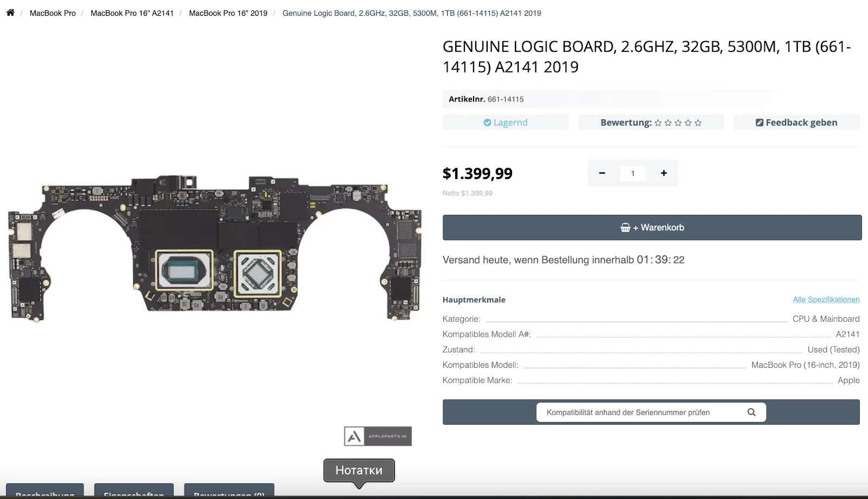Open the Eigenschaften tab
Image resolution: width=868 pixels, height=499 pixels.
click(x=134, y=491)
